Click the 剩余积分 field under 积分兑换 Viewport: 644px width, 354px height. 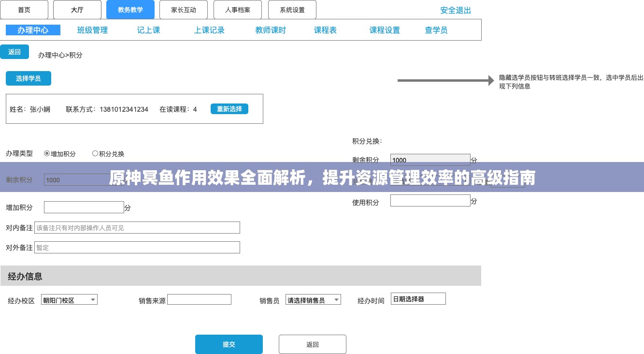430,160
